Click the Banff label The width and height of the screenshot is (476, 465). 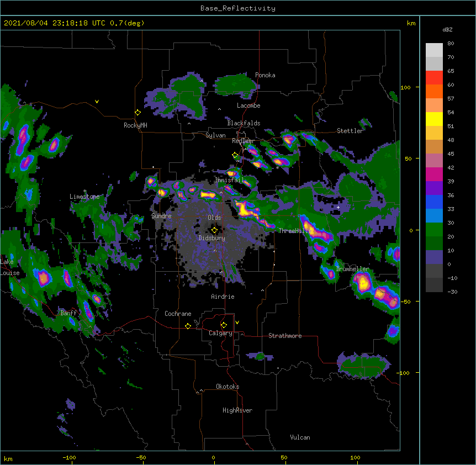[68, 313]
